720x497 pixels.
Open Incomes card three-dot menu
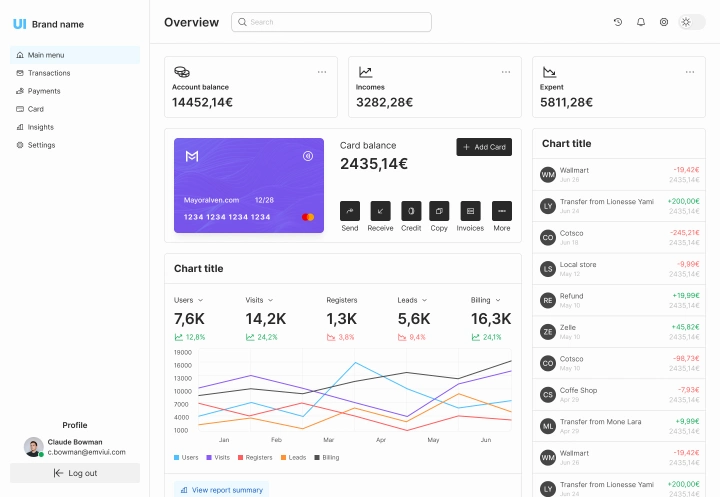point(506,72)
